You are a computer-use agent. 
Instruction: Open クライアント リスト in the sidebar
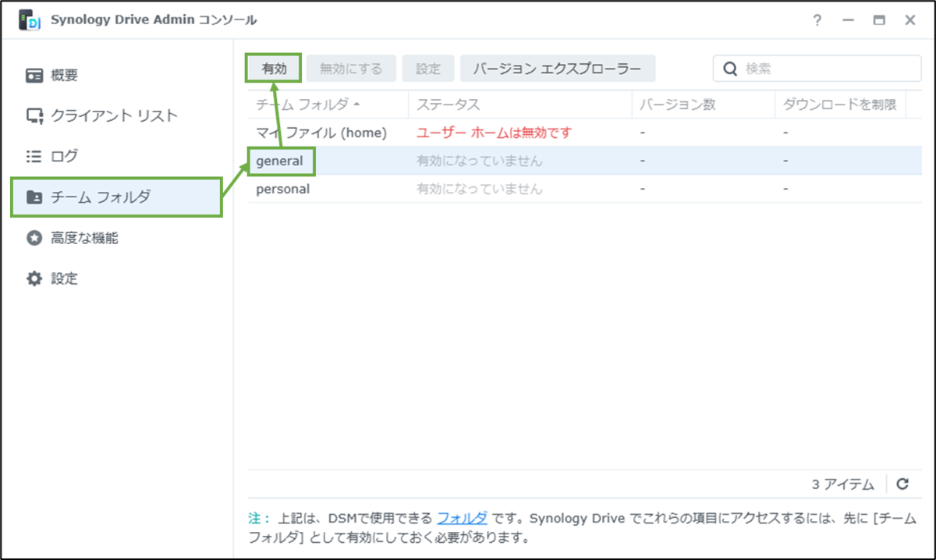[x=117, y=116]
